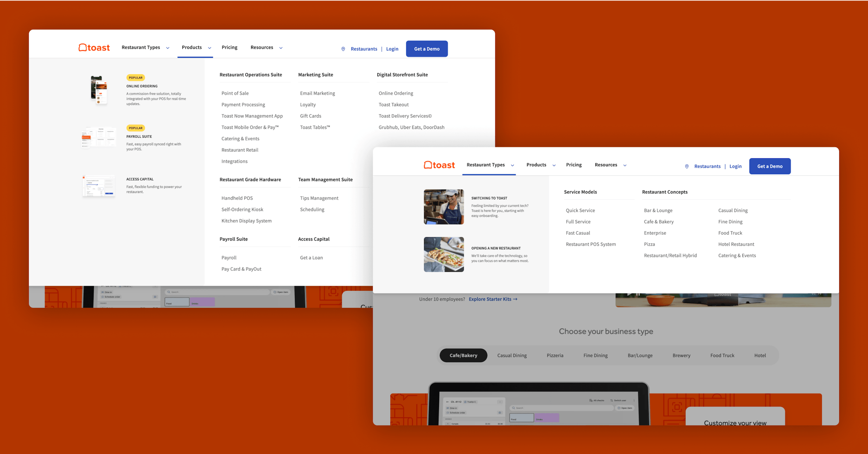Click the Payroll Suite popular badge icon
The height and width of the screenshot is (454, 868).
[135, 128]
